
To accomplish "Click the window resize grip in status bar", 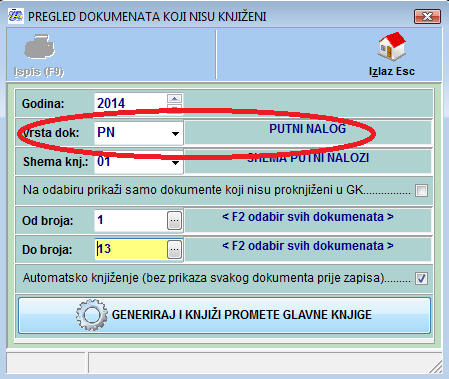I will (x=435, y=366).
